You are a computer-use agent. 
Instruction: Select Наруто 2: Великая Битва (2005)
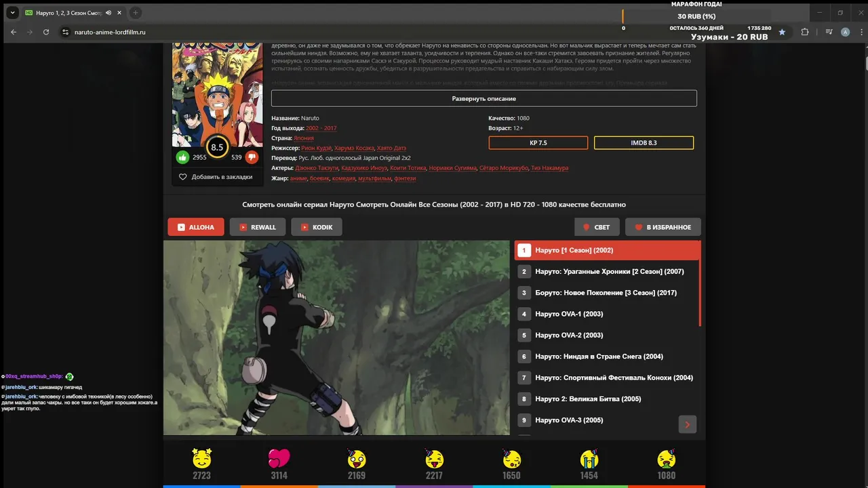(x=607, y=399)
